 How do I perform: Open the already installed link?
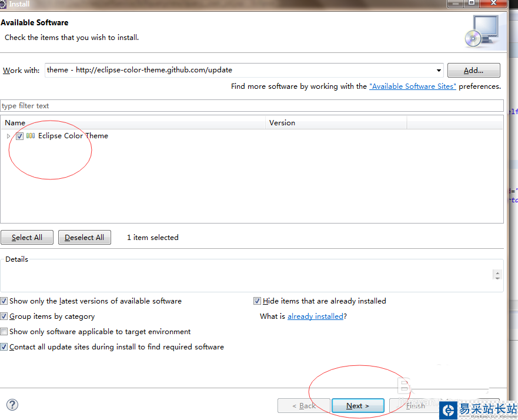pos(316,316)
